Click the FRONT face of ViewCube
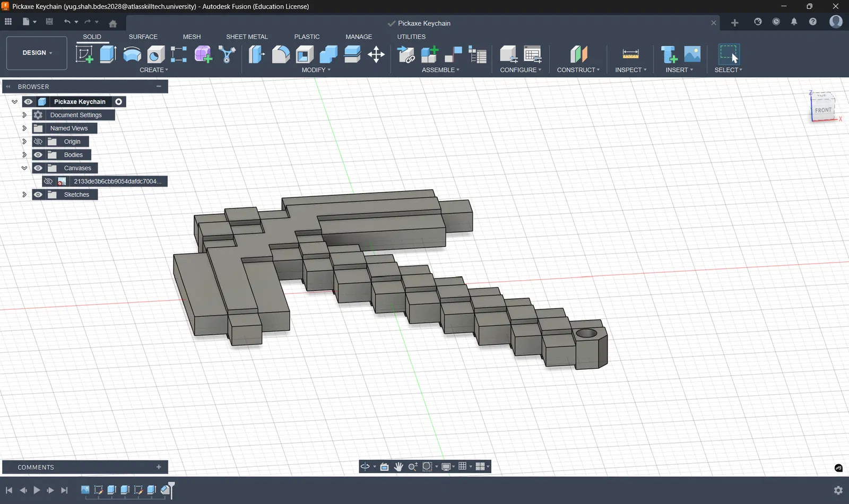 (823, 110)
